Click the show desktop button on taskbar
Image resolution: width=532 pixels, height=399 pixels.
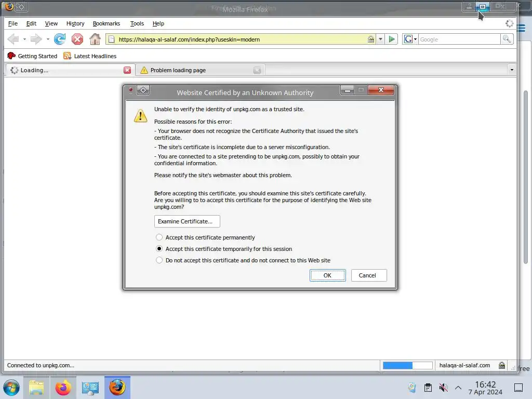pos(518,388)
